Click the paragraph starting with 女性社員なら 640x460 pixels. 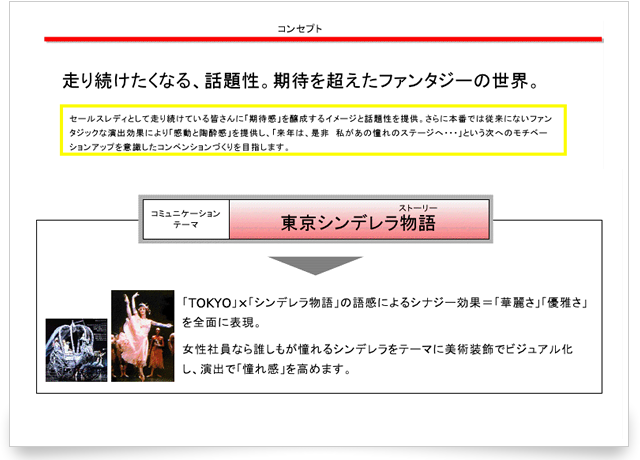pyautogui.click(x=378, y=359)
